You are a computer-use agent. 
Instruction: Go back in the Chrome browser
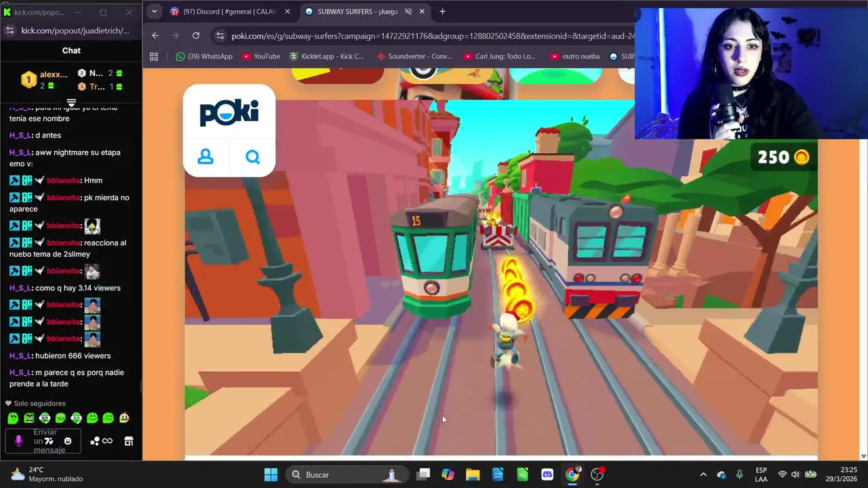[x=155, y=36]
